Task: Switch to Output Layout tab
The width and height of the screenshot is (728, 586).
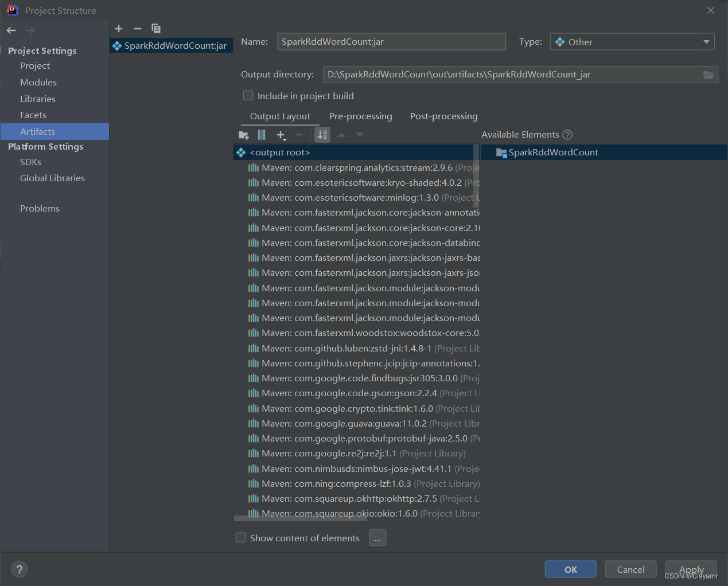Action: tap(280, 116)
